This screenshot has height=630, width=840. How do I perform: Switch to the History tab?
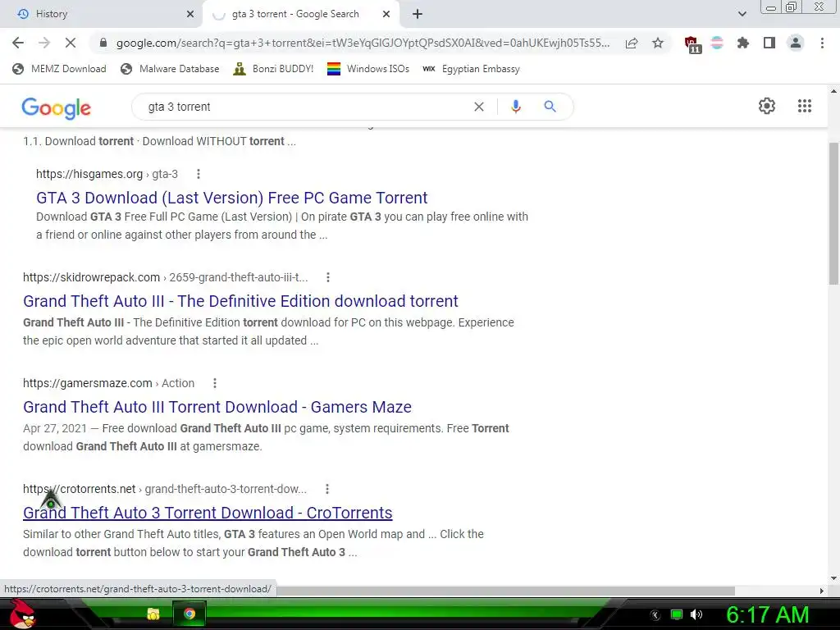100,14
